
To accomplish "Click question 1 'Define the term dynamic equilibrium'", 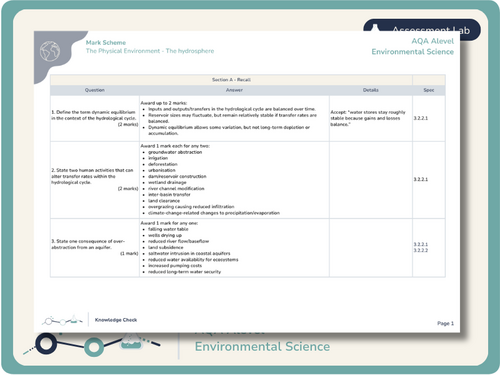I will click(x=94, y=118).
